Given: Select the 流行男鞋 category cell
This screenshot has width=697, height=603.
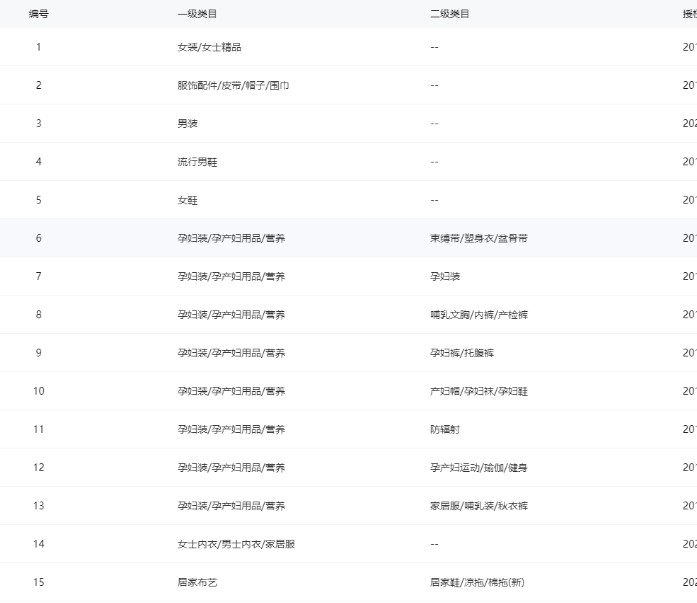Looking at the screenshot, I should click(x=197, y=162).
